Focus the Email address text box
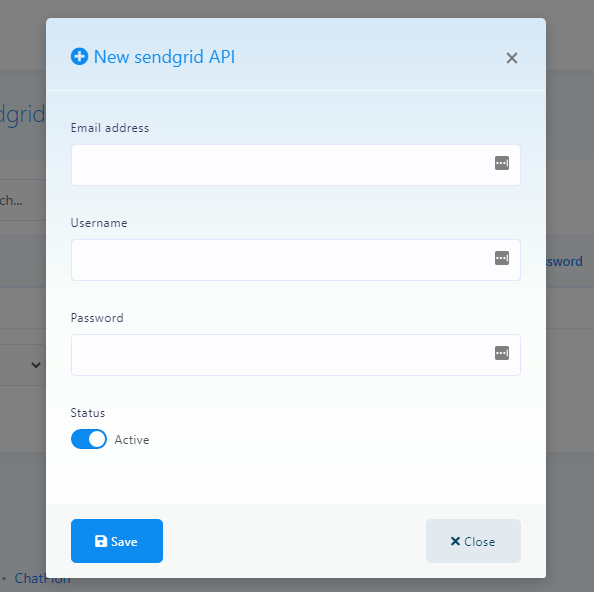 click(295, 165)
